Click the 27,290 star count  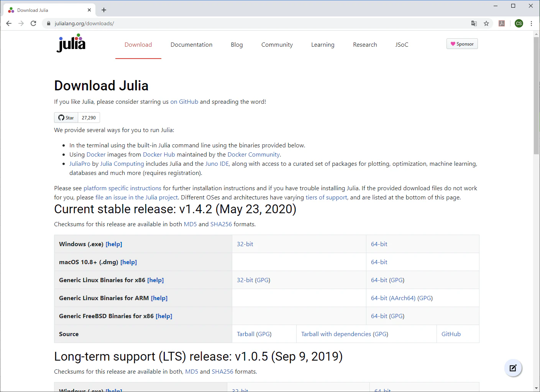pyautogui.click(x=89, y=118)
